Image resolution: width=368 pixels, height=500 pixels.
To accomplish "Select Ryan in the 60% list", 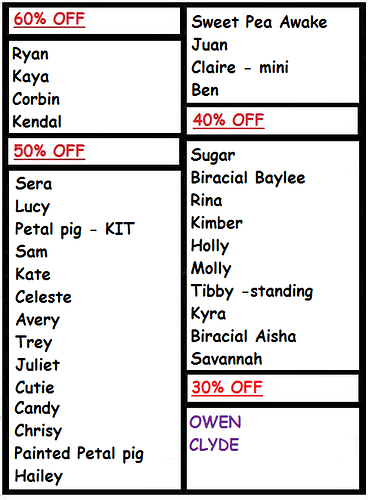I will [30, 54].
